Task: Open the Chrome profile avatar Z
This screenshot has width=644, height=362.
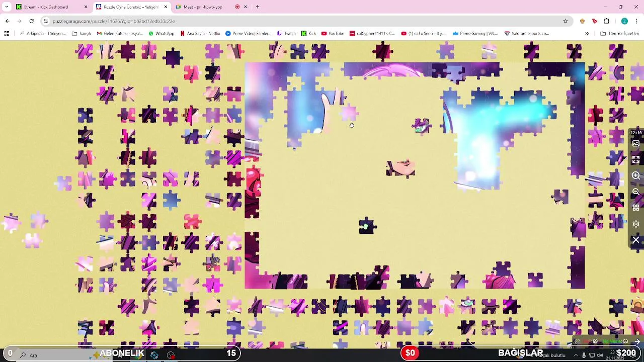Action: [x=624, y=21]
